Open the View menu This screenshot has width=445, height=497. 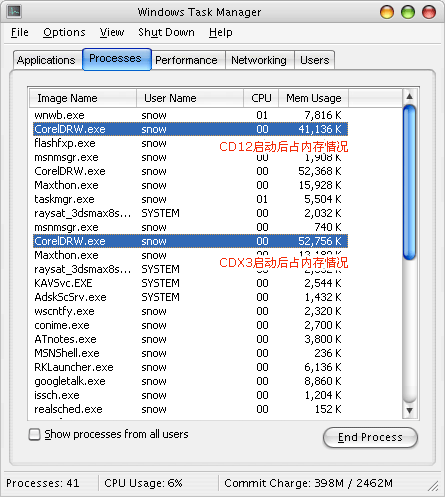(112, 32)
